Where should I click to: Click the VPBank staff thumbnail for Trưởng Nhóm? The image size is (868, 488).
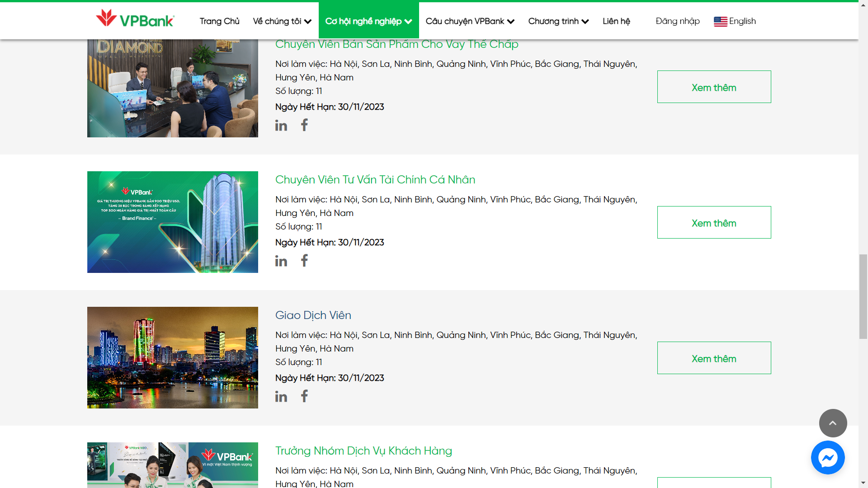(173, 465)
